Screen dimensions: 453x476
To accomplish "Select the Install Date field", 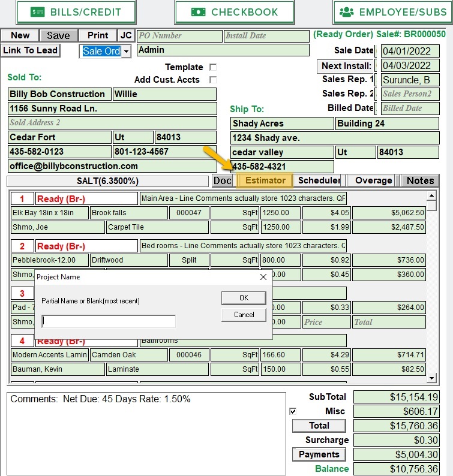I will 266,36.
